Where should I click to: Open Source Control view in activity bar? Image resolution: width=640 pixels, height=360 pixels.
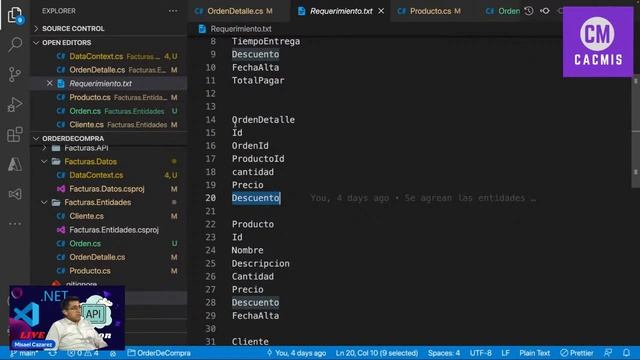pyautogui.click(x=15, y=74)
